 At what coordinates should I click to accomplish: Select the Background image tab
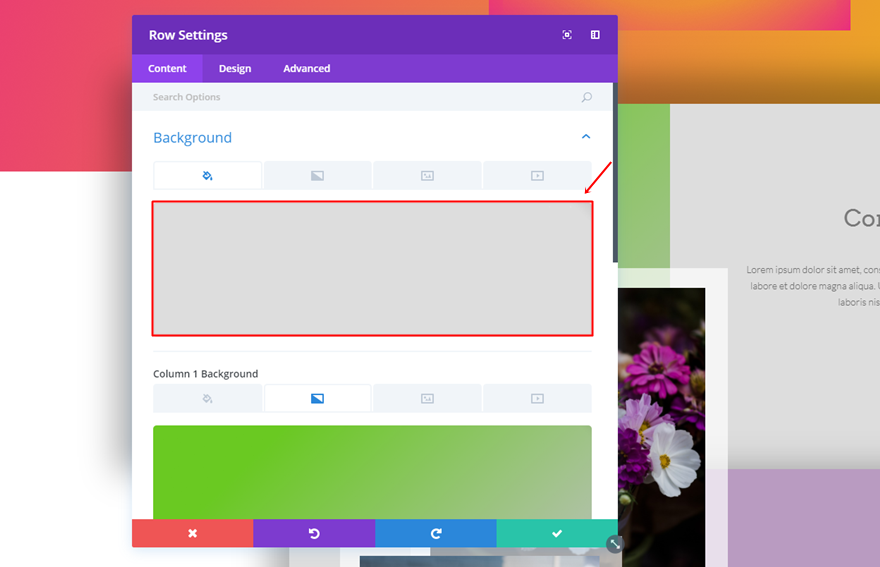click(427, 176)
